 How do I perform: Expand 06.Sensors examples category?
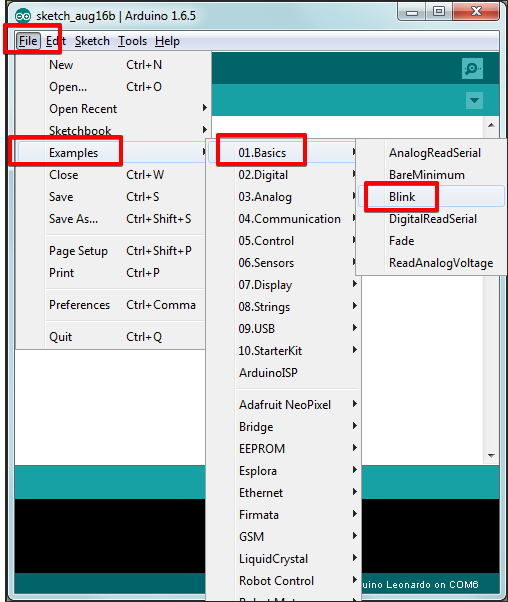[283, 263]
